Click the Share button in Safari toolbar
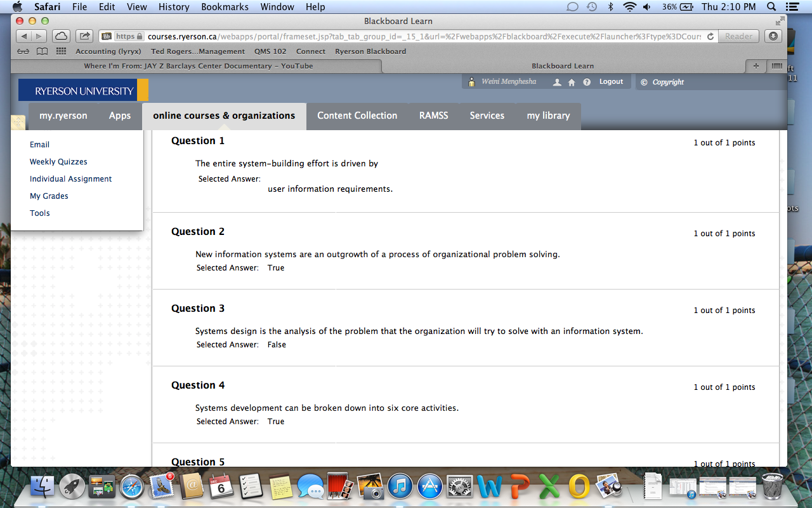The image size is (812, 508). click(84, 36)
